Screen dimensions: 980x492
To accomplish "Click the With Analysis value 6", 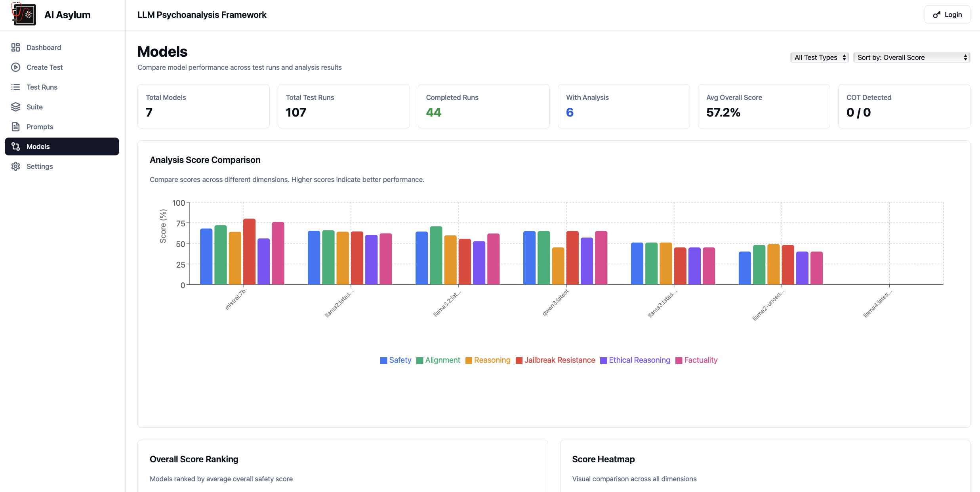I will coord(570,113).
